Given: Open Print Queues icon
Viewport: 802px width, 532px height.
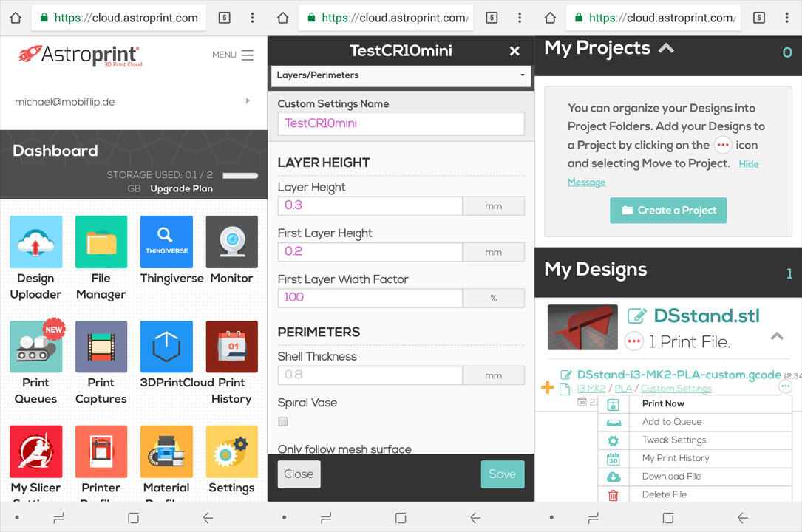Looking at the screenshot, I should [35, 347].
